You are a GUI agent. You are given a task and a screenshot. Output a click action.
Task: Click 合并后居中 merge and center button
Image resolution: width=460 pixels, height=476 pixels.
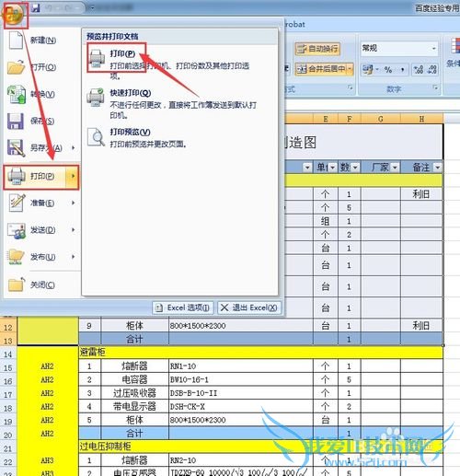321,69
